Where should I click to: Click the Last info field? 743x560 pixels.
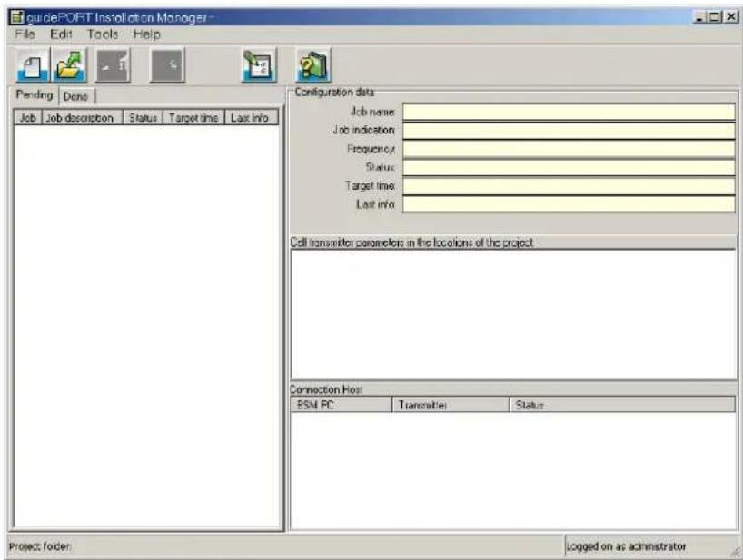pos(570,204)
